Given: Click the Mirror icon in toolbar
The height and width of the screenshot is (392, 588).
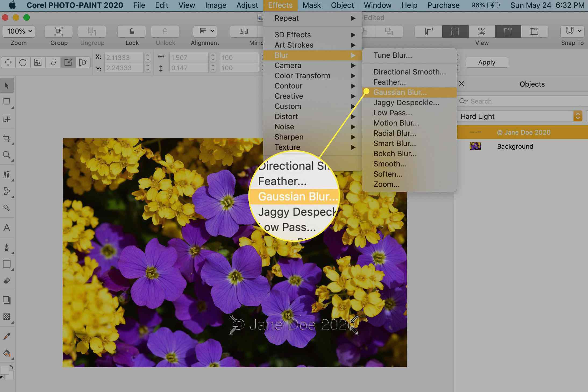Looking at the screenshot, I should coord(244,31).
